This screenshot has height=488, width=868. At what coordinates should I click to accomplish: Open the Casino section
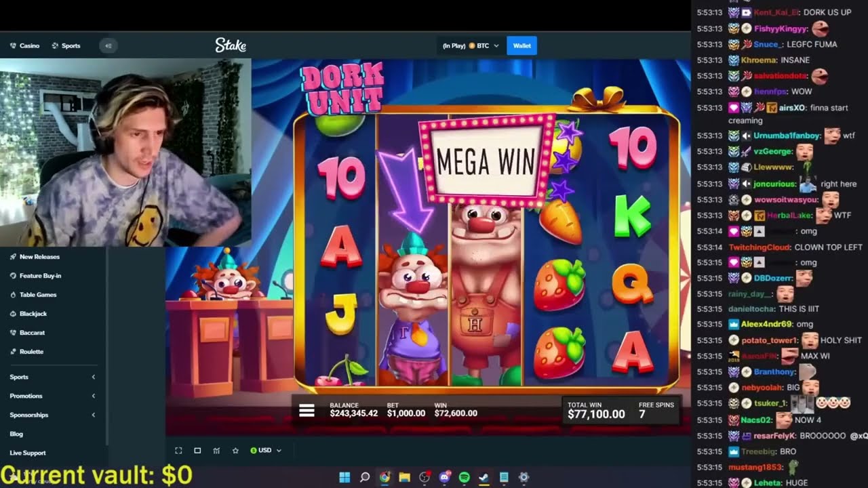point(24,45)
